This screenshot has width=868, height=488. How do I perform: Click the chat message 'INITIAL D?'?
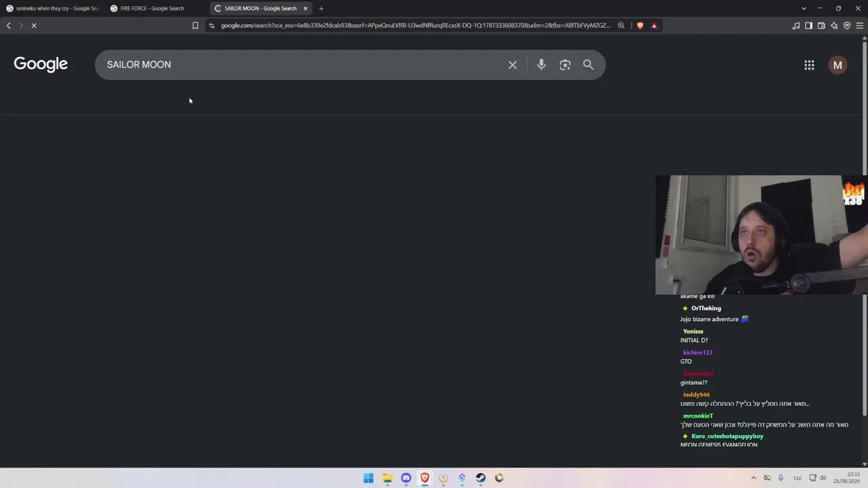coord(694,340)
